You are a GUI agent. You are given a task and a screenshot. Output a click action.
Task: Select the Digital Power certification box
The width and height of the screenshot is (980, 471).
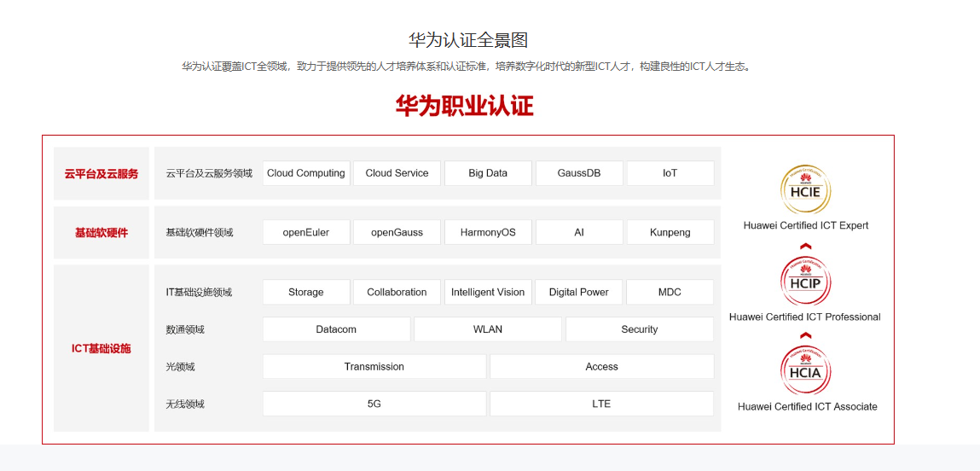(579, 292)
